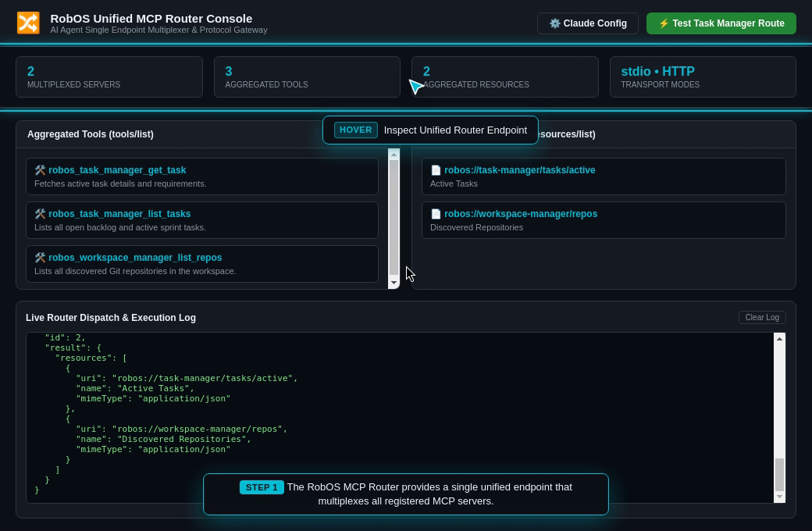Run the Test Task Manager Route button
Image resolution: width=812 pixels, height=531 pixels.
pos(721,23)
